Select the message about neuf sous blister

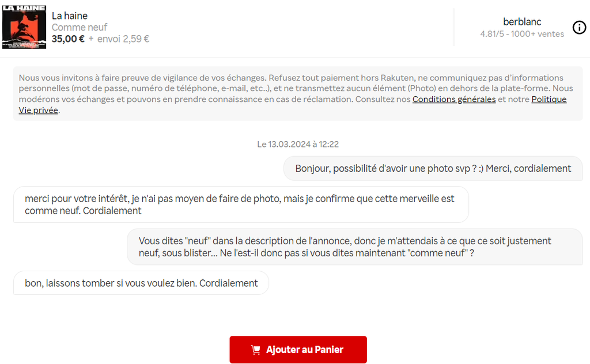(354, 247)
